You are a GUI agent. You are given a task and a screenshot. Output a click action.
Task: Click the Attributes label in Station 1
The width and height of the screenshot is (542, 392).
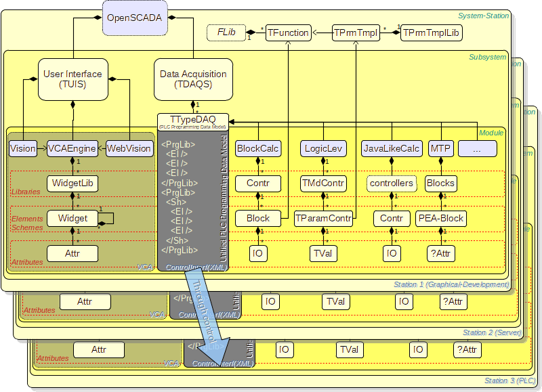(x=27, y=262)
